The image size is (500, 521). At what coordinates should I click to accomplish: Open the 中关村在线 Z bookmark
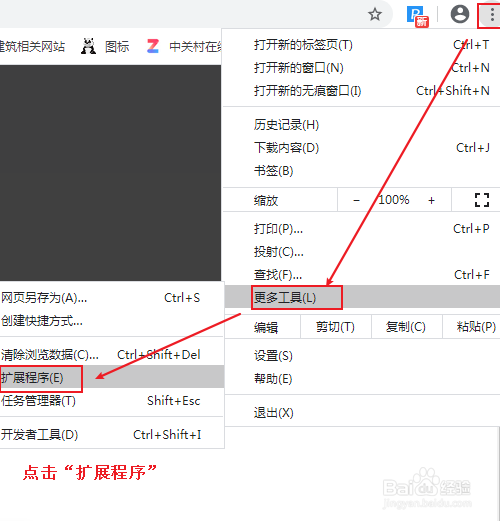click(184, 46)
